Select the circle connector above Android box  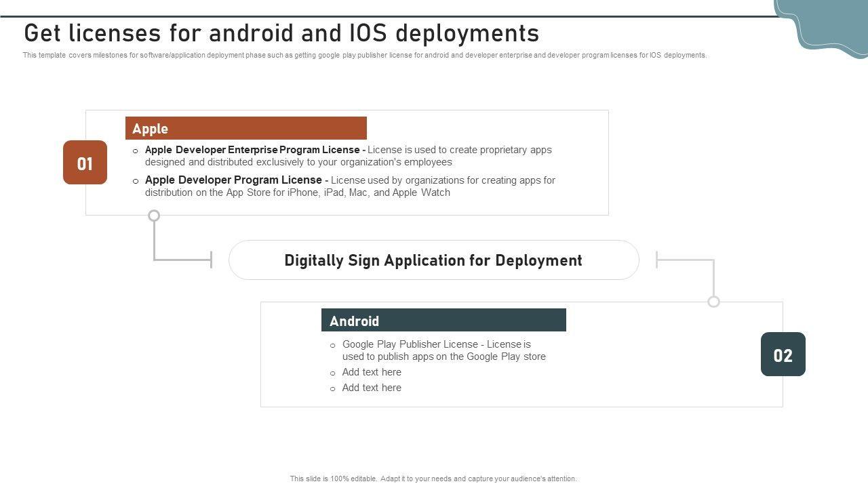[x=713, y=302]
